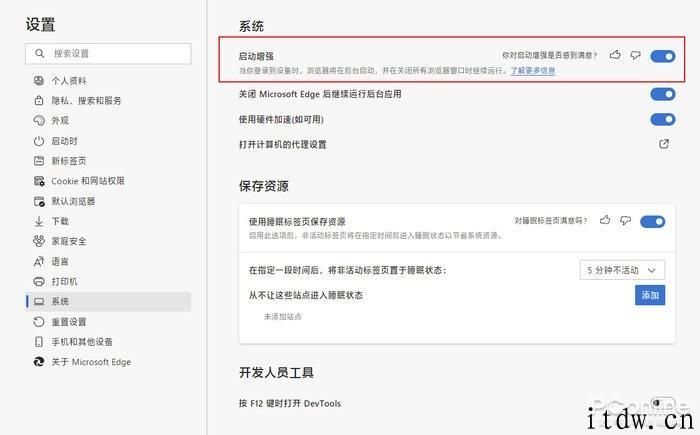
Task: Give thumbs down for 启动增强
Action: [x=635, y=55]
